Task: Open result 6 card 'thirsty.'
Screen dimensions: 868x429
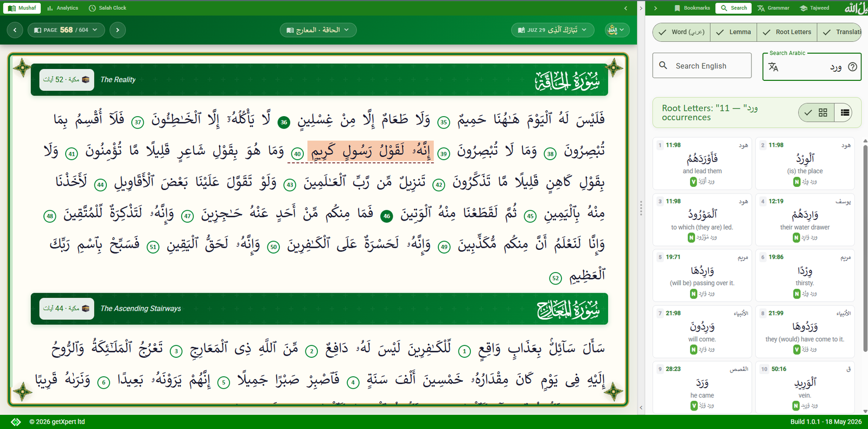Action: 805,275
